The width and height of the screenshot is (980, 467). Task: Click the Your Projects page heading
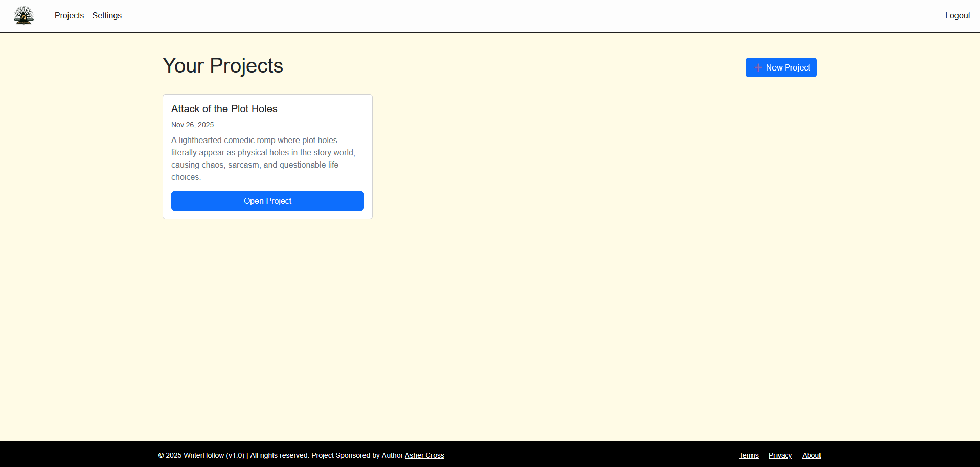pos(222,66)
